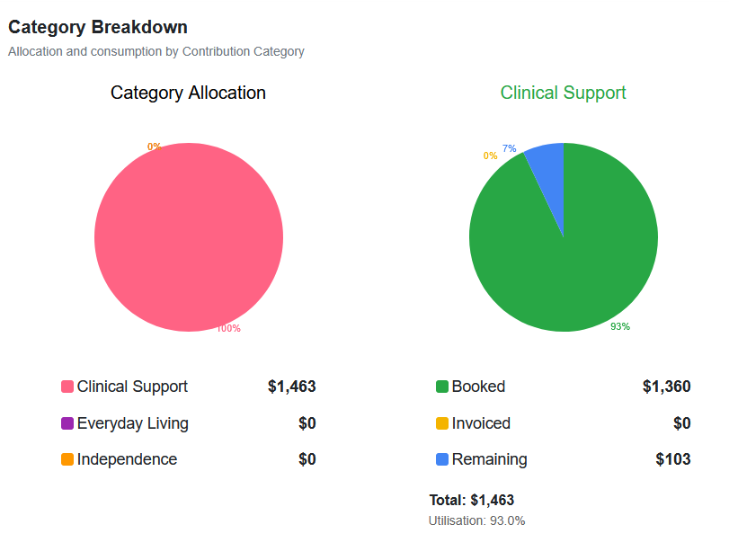This screenshot has height=560, width=729.
Task: Click the Everyday Living legend label
Action: click(x=132, y=423)
